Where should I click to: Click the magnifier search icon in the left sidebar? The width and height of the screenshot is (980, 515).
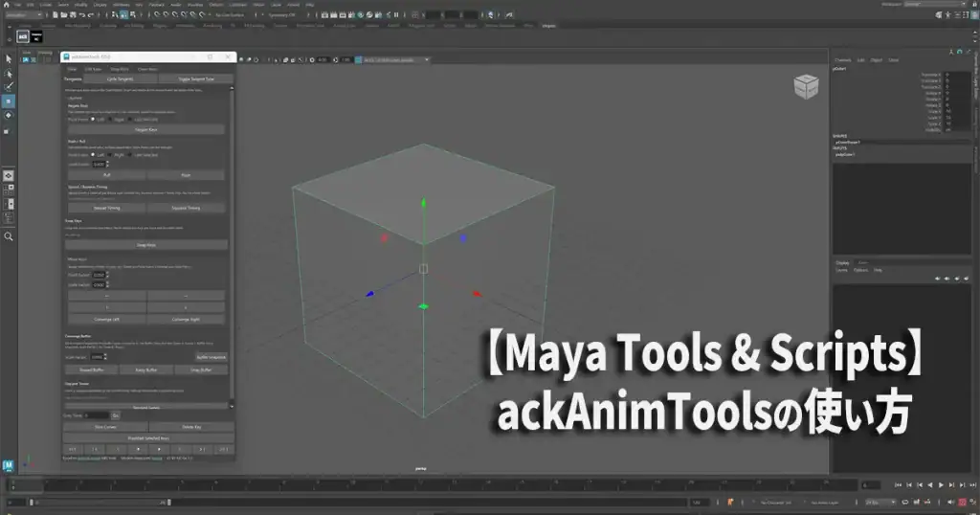(8, 236)
